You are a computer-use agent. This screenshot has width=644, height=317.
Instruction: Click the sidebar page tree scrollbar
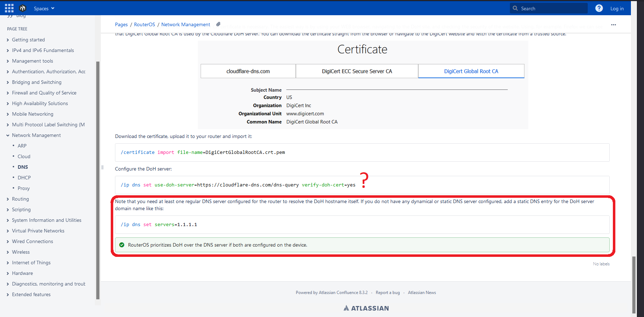[x=98, y=180]
